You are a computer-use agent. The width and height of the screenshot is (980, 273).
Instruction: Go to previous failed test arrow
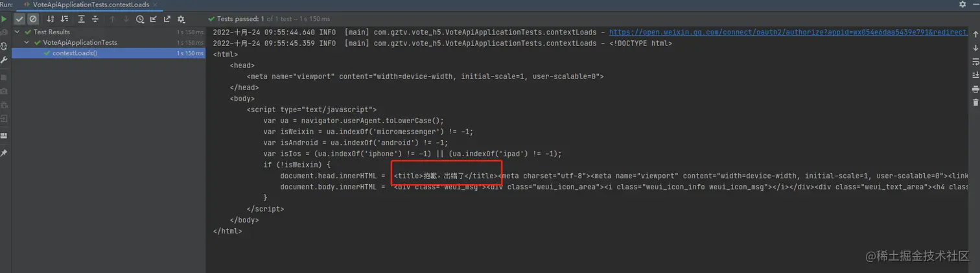tap(112, 19)
